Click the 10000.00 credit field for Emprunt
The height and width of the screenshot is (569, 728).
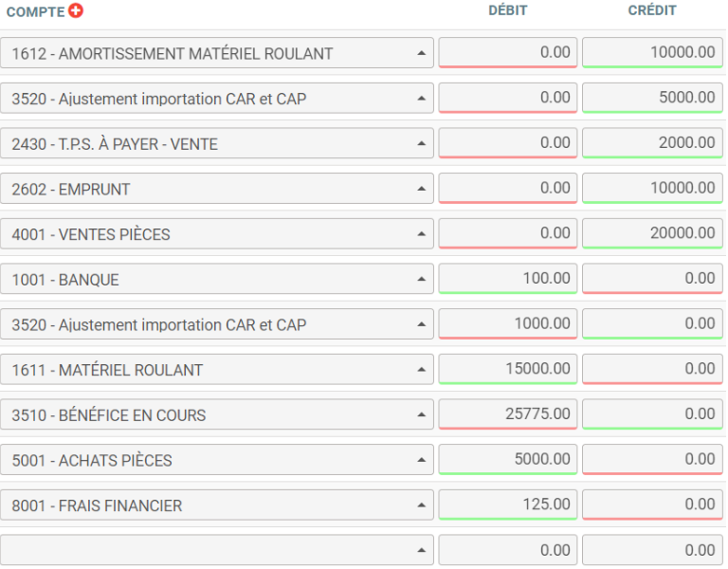652,188
